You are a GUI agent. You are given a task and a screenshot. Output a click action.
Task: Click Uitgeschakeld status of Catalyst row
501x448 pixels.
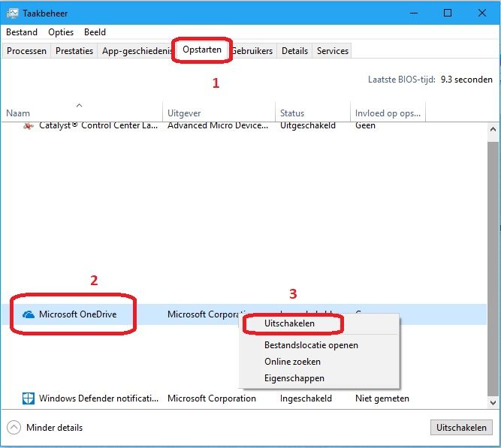(308, 126)
